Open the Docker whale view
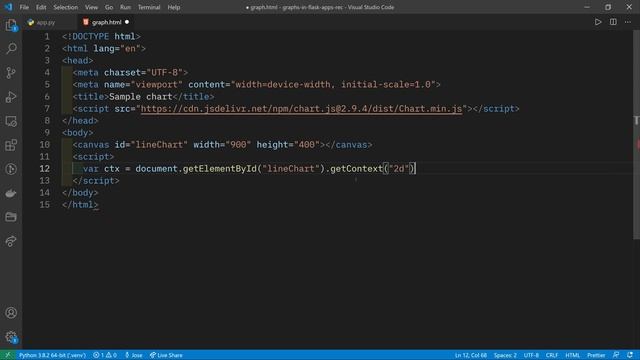The height and width of the screenshot is (360, 640). tap(11, 193)
